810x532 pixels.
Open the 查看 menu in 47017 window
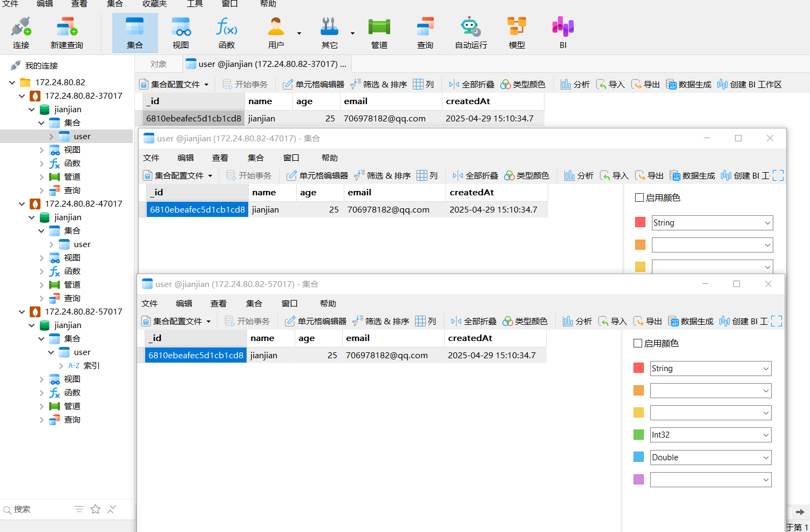click(x=220, y=158)
